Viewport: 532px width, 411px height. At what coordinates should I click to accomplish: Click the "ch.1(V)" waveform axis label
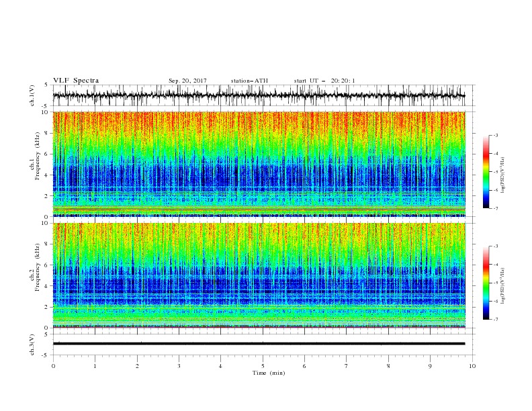click(32, 95)
